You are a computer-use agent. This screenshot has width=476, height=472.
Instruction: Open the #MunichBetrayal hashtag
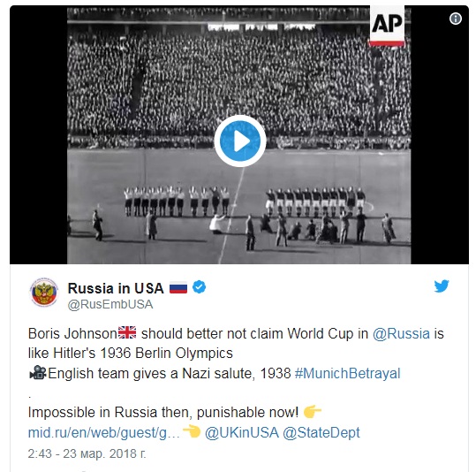pos(347,373)
